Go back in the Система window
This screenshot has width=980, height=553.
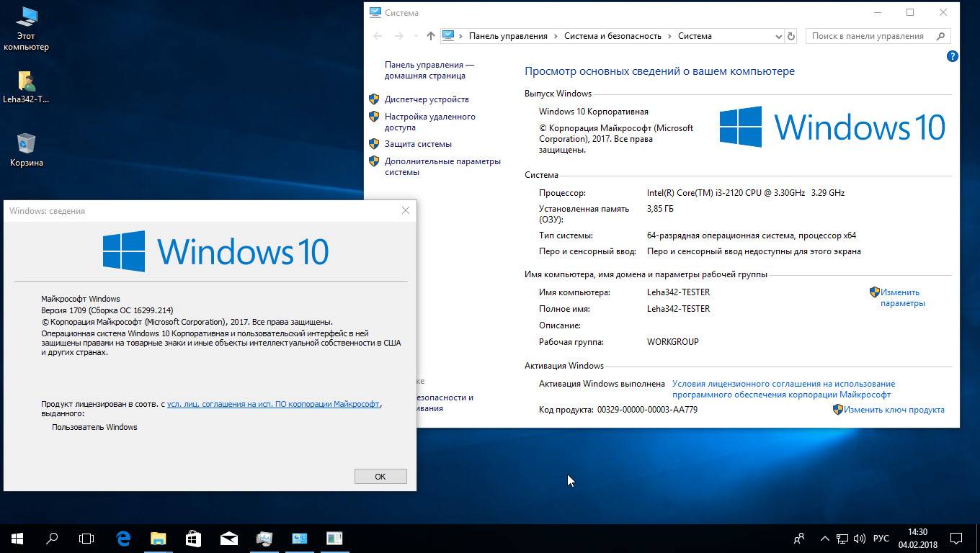click(378, 36)
